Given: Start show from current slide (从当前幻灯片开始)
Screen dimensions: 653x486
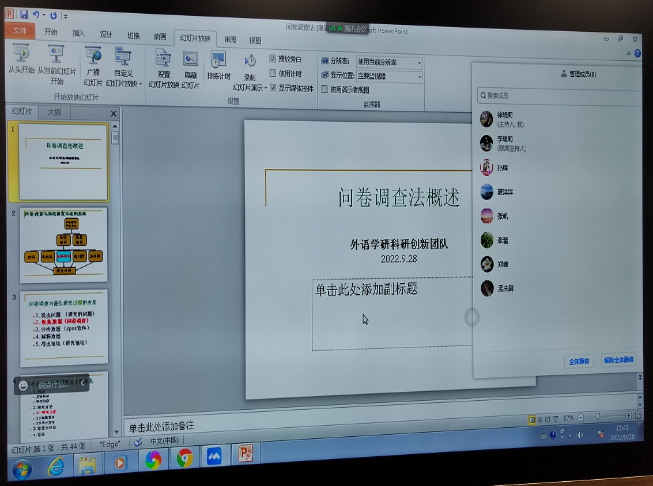Looking at the screenshot, I should tap(57, 64).
